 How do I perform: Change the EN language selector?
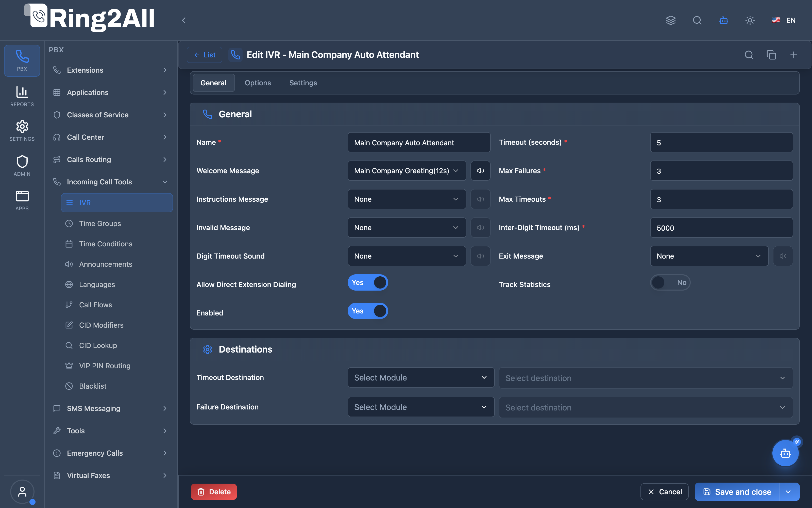click(x=784, y=20)
